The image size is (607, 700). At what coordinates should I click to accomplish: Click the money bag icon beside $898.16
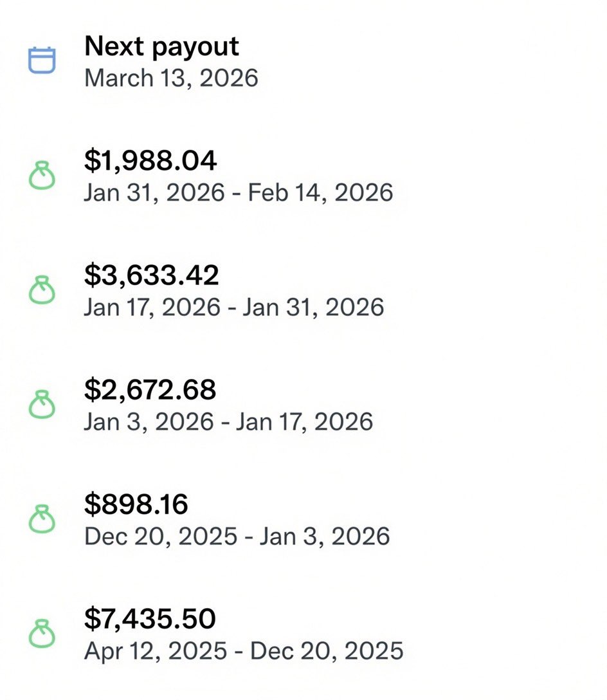42,519
